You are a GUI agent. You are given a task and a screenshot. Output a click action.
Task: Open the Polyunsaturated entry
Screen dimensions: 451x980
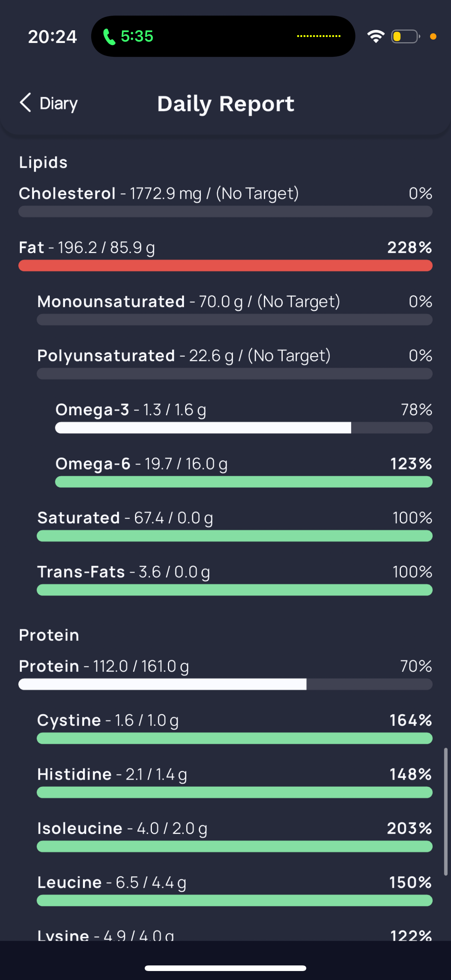point(234,363)
